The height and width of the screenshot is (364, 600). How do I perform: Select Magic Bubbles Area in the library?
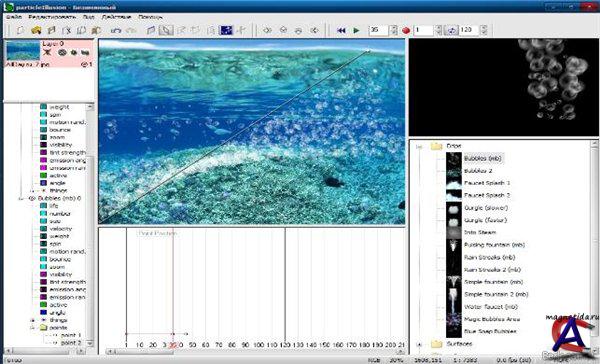[492, 319]
